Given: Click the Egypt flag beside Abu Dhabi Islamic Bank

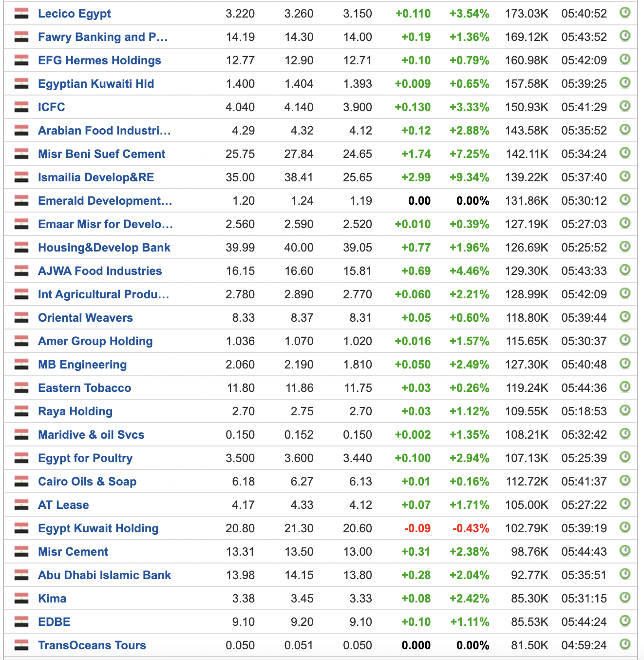Looking at the screenshot, I should pos(21,575).
